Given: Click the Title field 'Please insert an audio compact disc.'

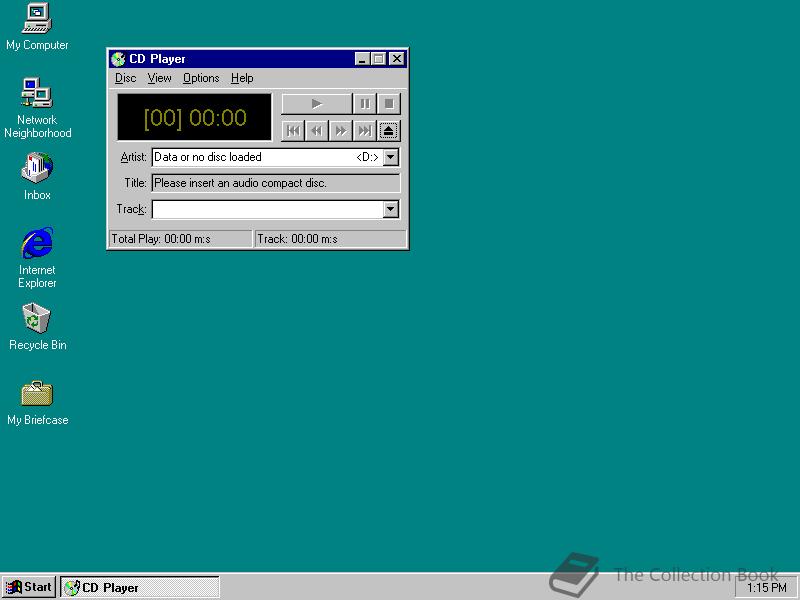Looking at the screenshot, I should coord(276,183).
